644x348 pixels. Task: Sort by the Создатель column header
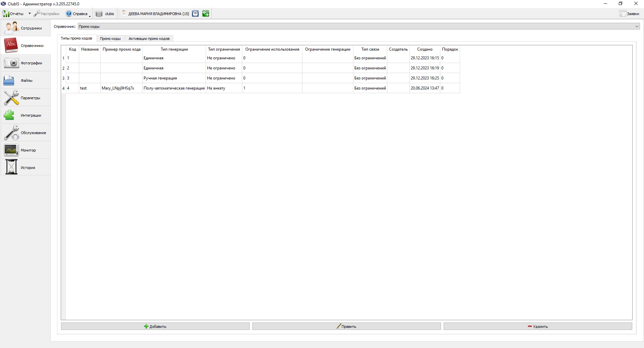398,49
